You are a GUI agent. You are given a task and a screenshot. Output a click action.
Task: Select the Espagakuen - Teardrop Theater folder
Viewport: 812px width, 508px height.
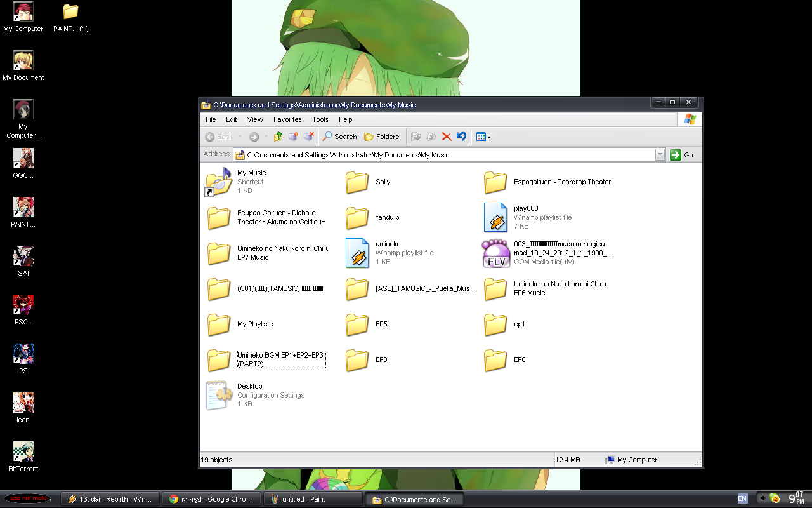[495, 182]
